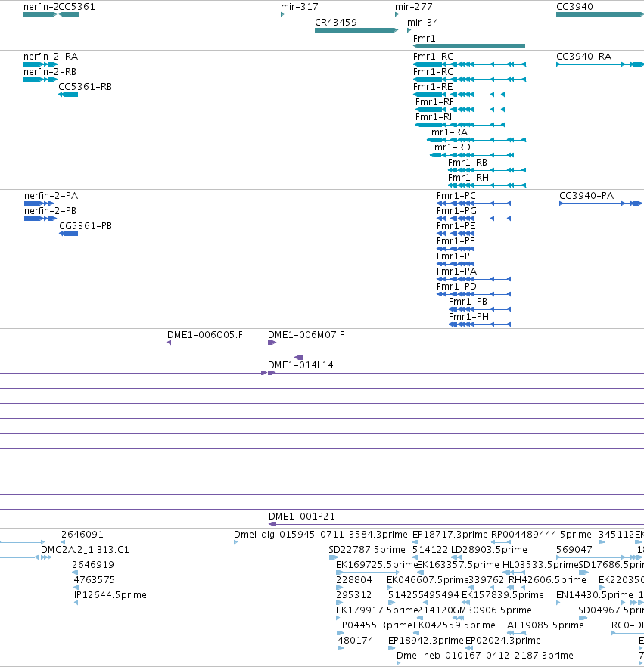644x667 pixels.
Task: Select the CG3940-PA protein
Action: (x=601, y=203)
